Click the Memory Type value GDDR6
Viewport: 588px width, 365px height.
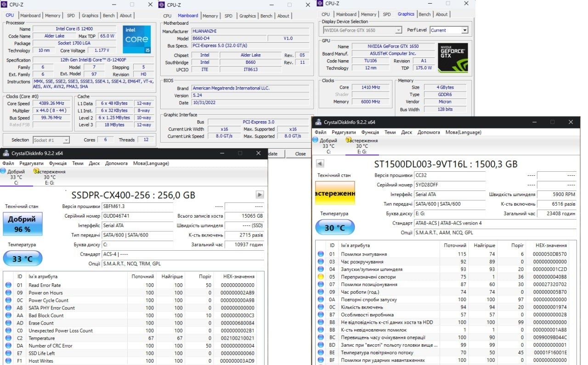coord(445,94)
